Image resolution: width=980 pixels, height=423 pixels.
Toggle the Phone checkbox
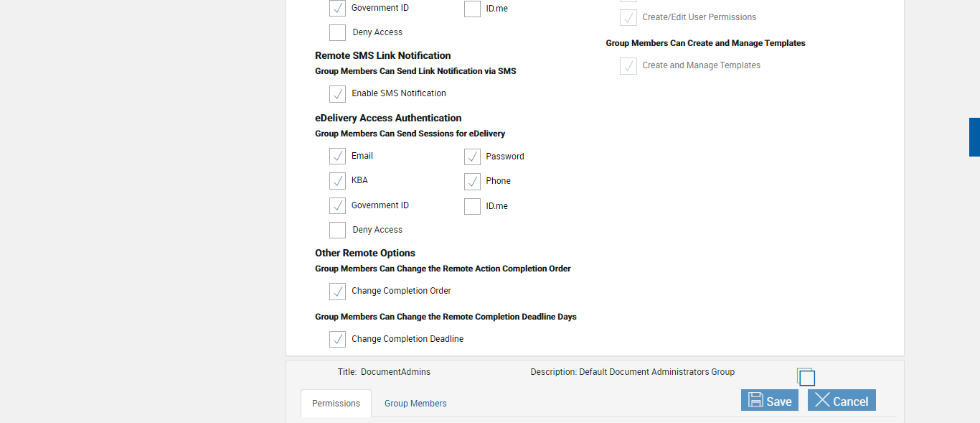pyautogui.click(x=472, y=181)
